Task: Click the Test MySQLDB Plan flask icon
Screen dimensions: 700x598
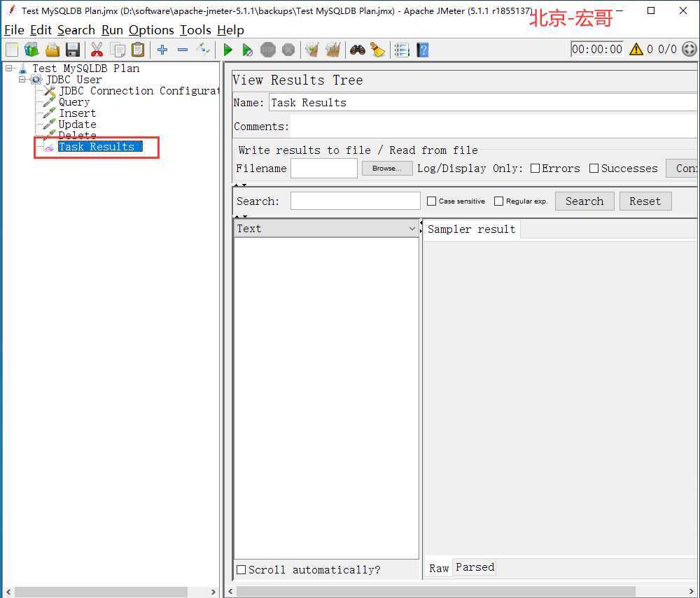Action: pos(23,69)
